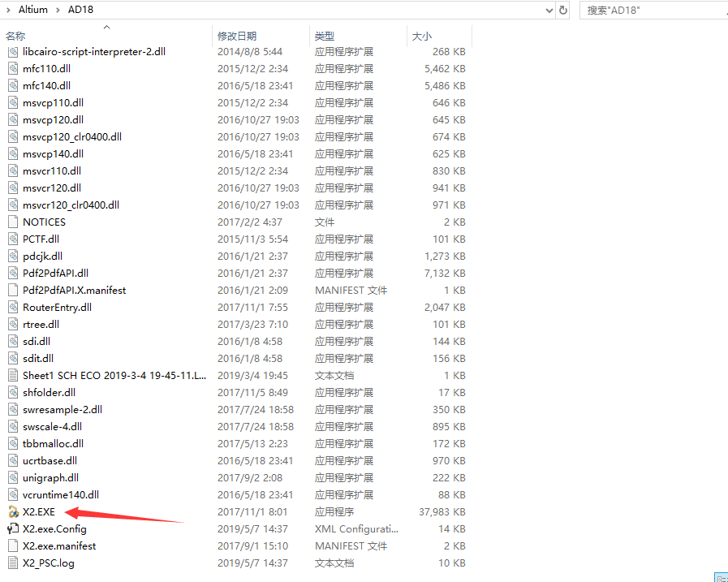Click the pdcjk.dll file icon

(12, 256)
